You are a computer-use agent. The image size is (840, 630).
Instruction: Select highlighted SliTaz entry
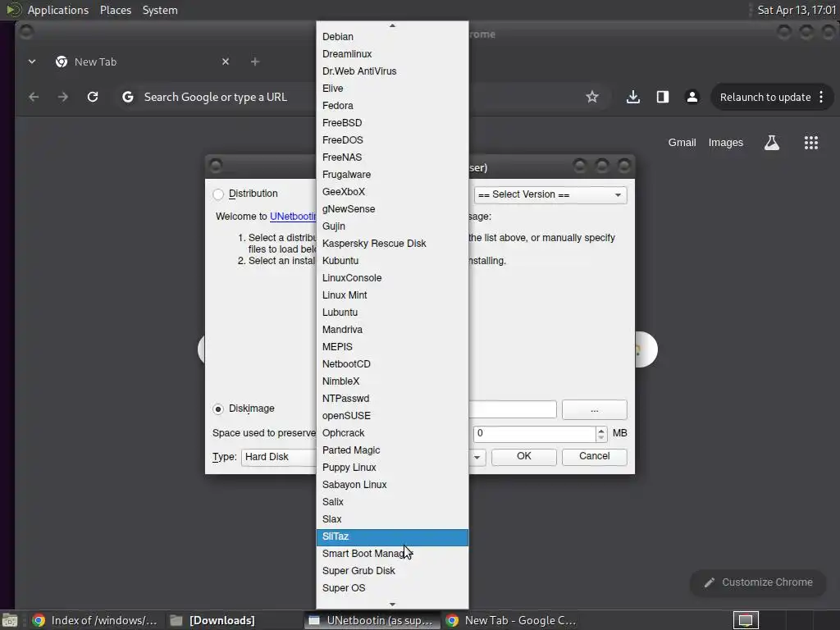pos(392,536)
